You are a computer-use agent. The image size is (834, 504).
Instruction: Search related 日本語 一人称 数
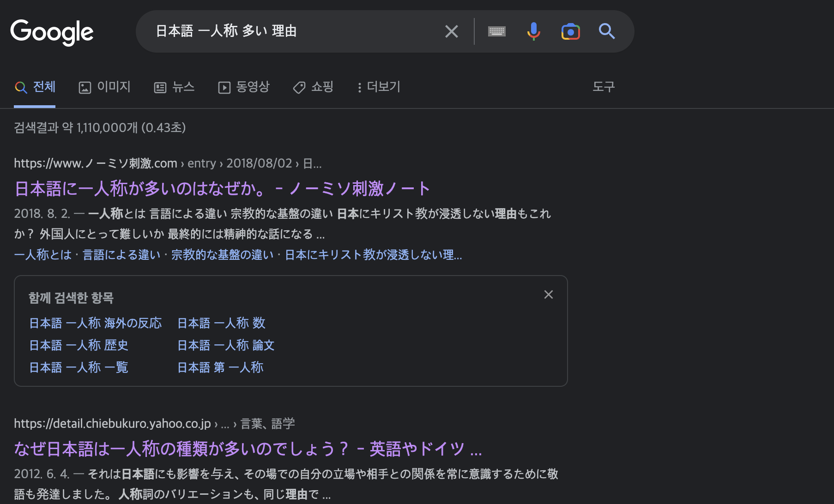click(x=222, y=323)
